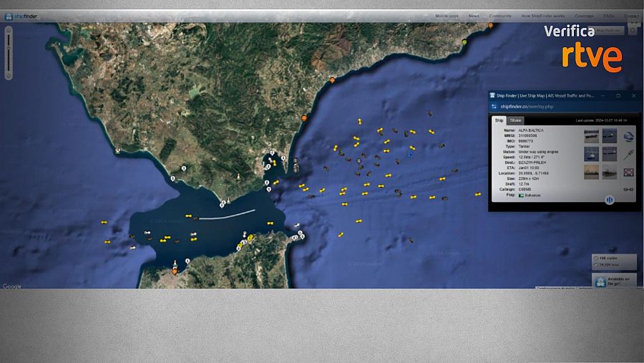This screenshot has width=644, height=363.
Task: Click the Draft value 12.7m
Action: [x=524, y=184]
